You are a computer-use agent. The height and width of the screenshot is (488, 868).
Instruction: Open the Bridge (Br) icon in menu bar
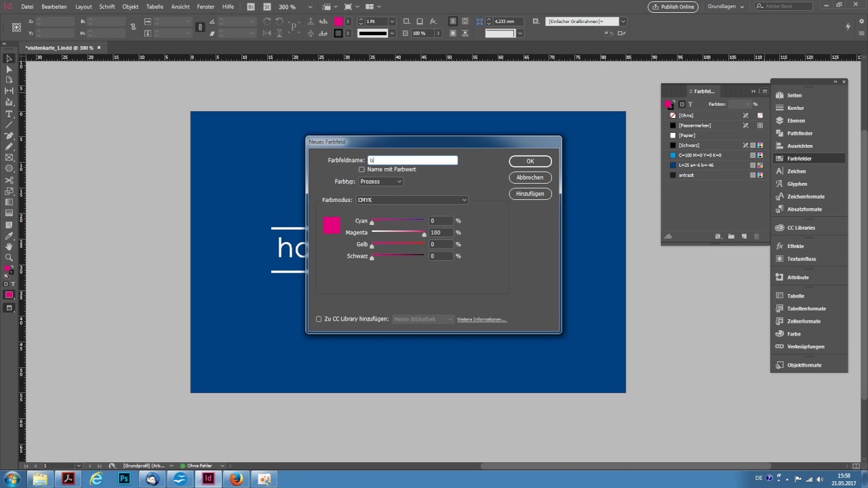pos(251,7)
